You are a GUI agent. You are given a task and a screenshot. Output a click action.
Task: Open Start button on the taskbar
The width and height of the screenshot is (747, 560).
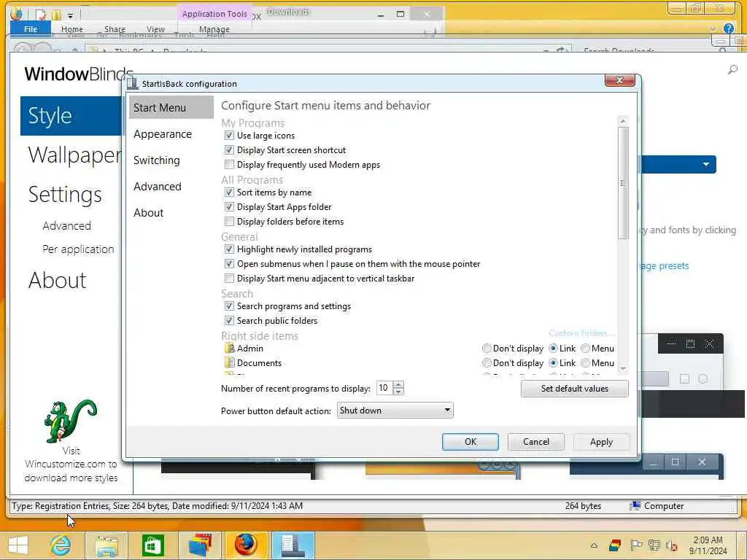[x=18, y=545]
